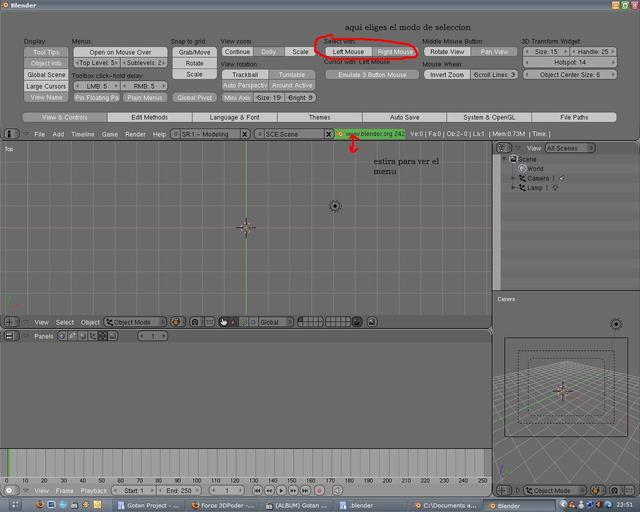Select the Logic context icon in Panels

point(62,336)
